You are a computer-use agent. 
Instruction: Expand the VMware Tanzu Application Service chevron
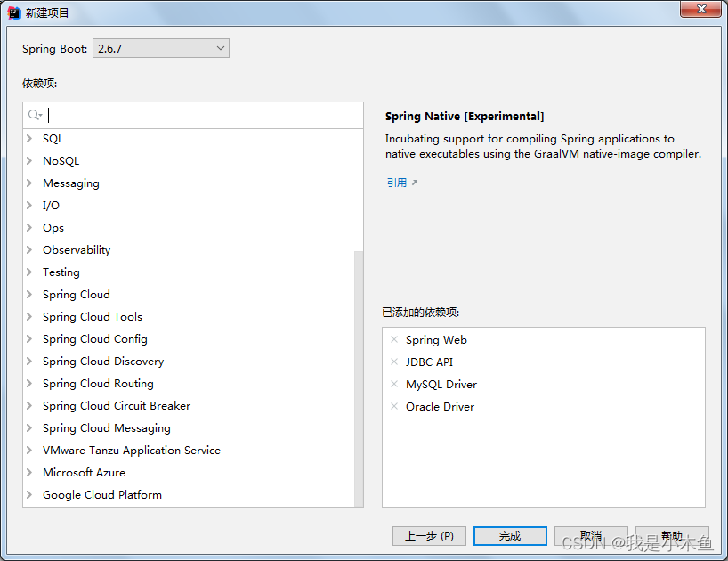pos(29,451)
